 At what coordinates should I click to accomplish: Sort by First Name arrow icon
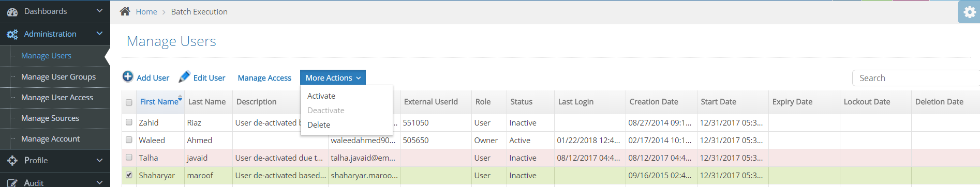point(180,98)
